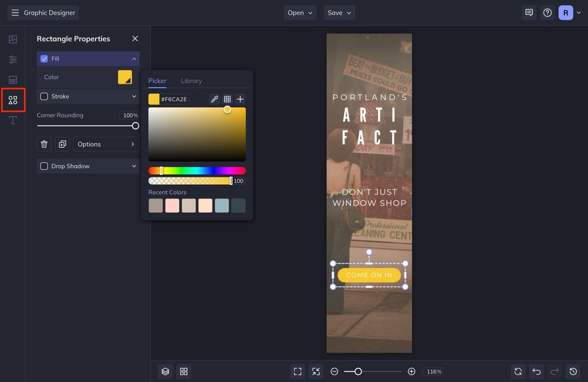This screenshot has width=588, height=382.
Task: Select the dark teal recent color
Action: (x=238, y=205)
